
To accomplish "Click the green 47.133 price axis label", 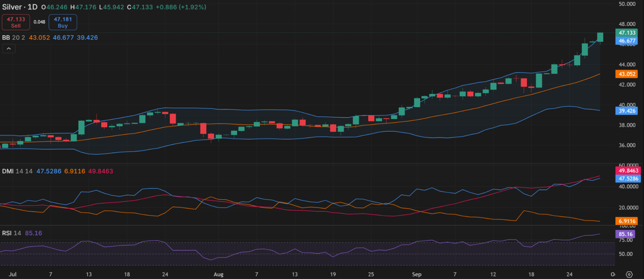I will 626,33.
